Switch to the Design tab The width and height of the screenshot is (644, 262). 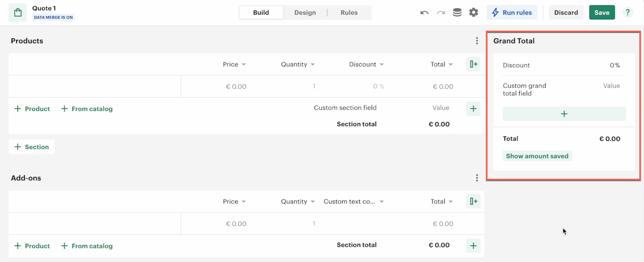coord(305,12)
